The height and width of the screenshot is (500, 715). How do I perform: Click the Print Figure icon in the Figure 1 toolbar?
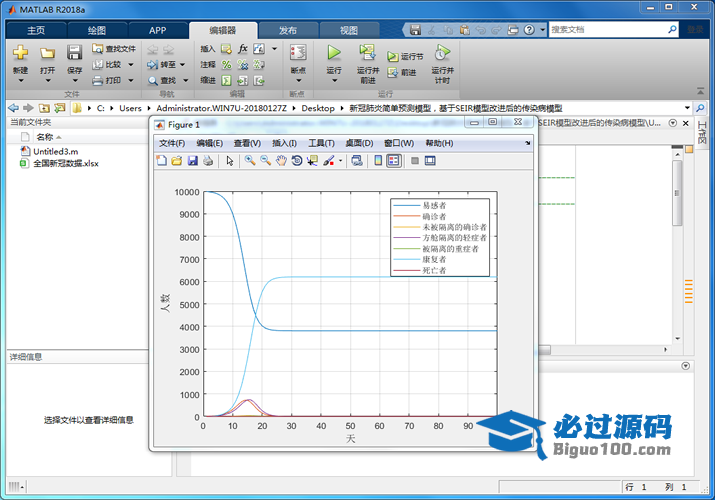coord(208,160)
